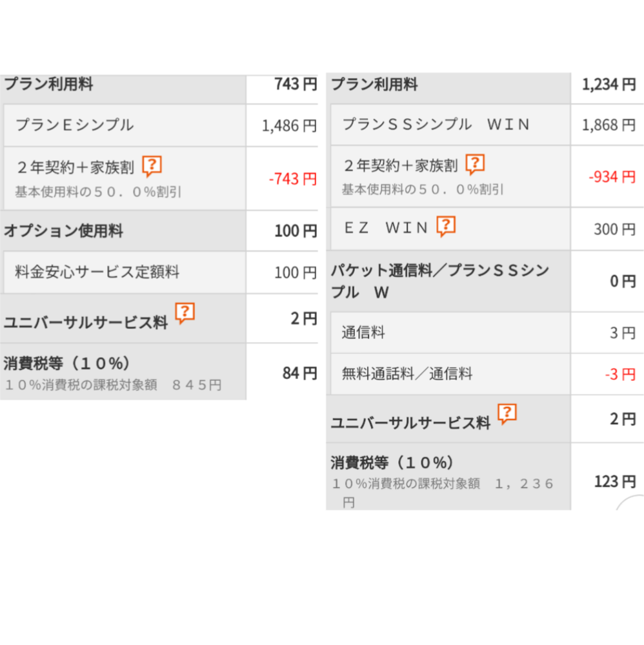
Task: Click the パケット通信料／プランＳＳシンプル header
Action: pyautogui.click(x=485, y=282)
